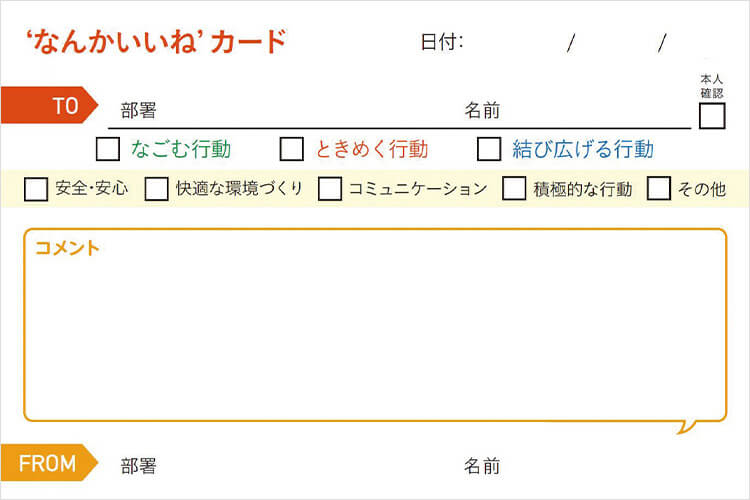Image resolution: width=750 pixels, height=500 pixels.
Task: Check the なごむ行動 checkbox
Action: pos(108,149)
